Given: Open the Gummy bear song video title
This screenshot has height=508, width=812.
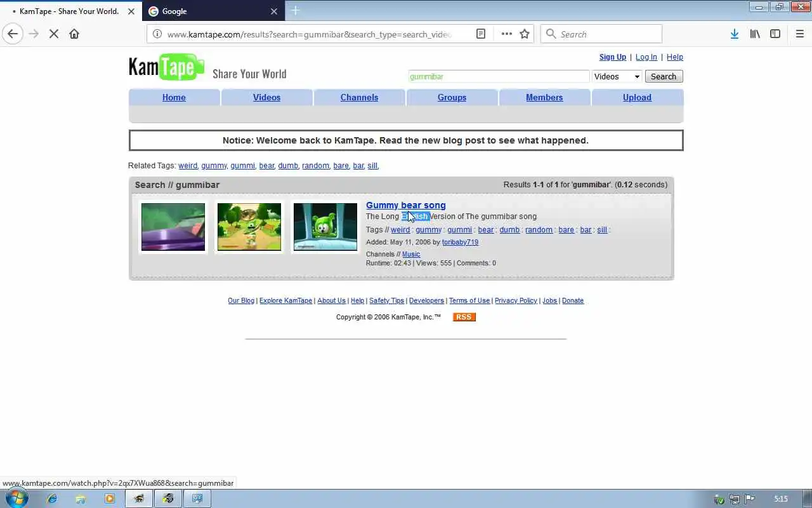Looking at the screenshot, I should (x=406, y=205).
